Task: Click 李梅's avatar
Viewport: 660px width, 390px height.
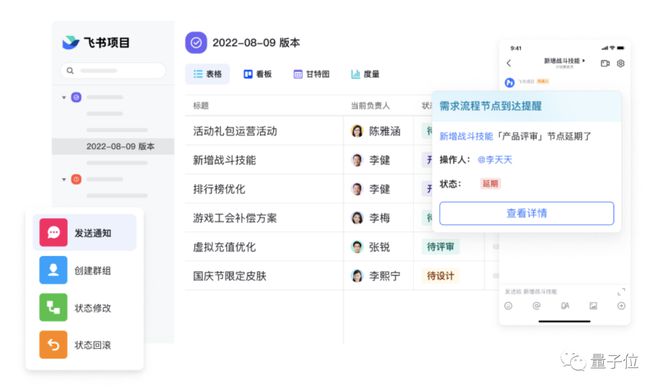Action: pos(357,218)
